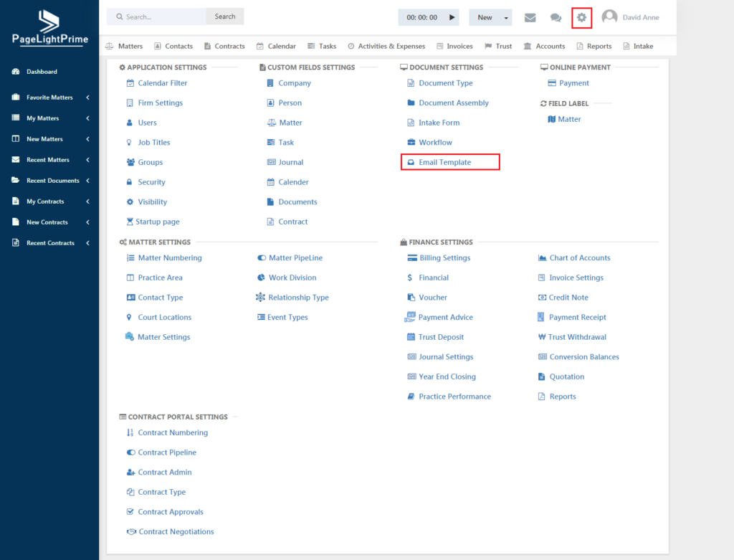Expand Recent Matters chevron in sidebar
This screenshot has height=560, width=734.
click(x=88, y=160)
